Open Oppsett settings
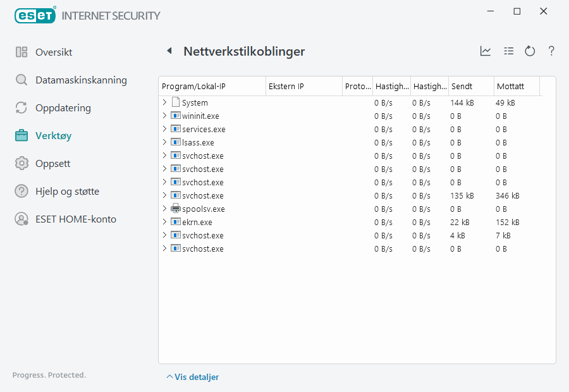 (52, 164)
